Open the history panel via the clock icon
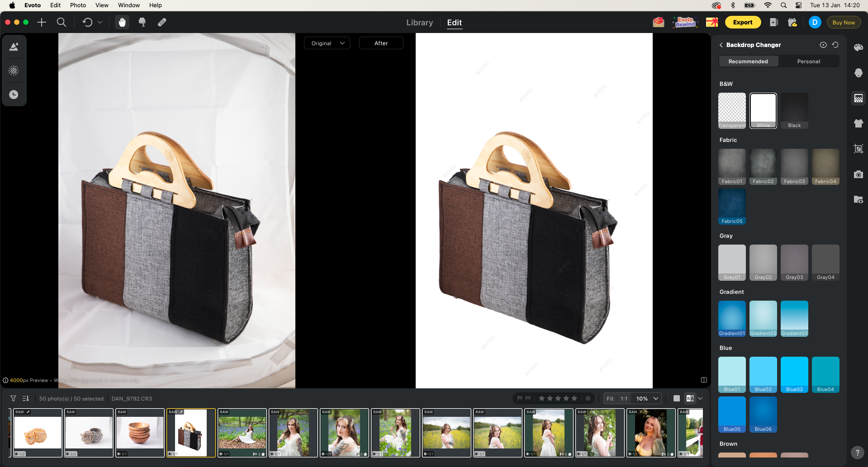 coord(14,94)
